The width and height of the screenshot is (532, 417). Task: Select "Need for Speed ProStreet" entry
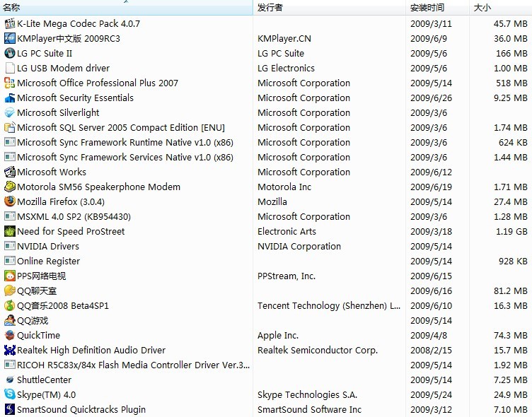pos(71,232)
